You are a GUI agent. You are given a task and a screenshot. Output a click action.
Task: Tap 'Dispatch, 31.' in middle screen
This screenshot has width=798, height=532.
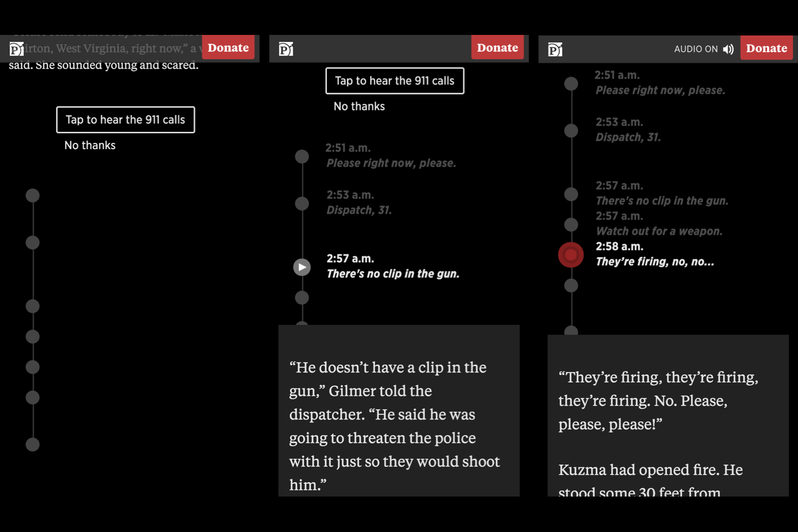tap(359, 211)
